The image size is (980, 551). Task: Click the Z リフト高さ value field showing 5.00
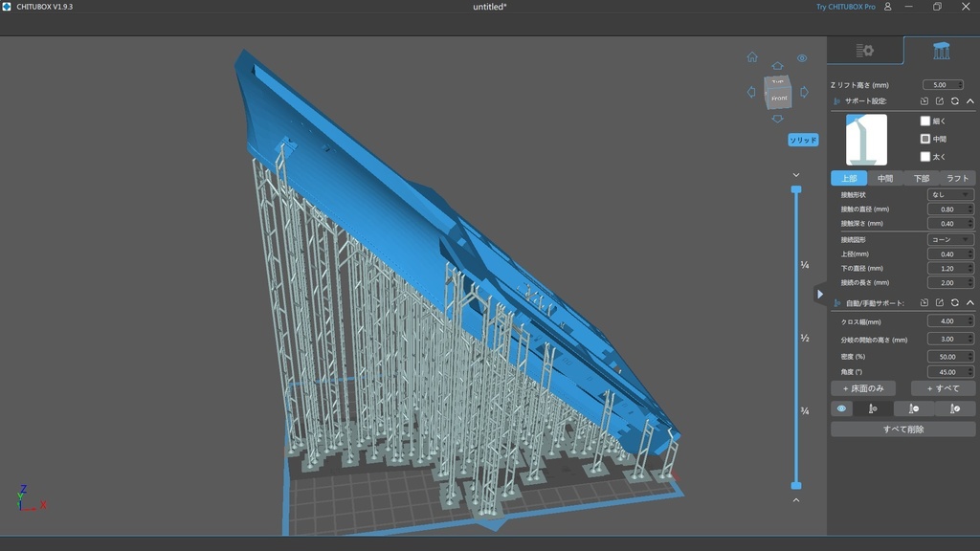click(x=942, y=84)
